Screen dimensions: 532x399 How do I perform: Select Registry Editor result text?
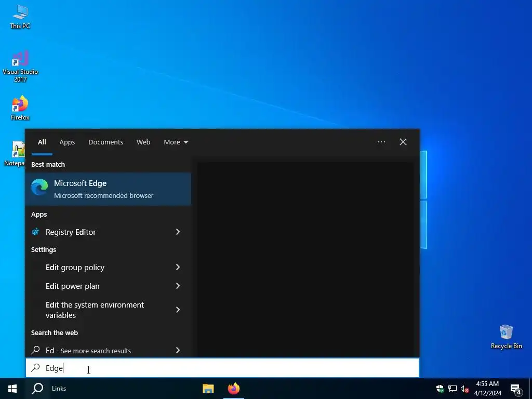pyautogui.click(x=71, y=232)
